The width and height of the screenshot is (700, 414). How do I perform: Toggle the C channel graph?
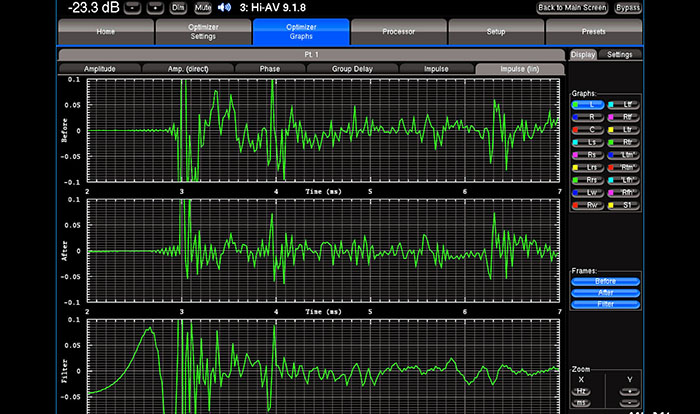[x=588, y=130]
